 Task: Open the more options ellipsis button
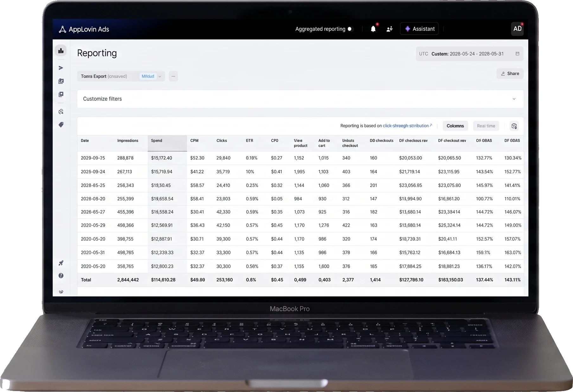point(173,76)
